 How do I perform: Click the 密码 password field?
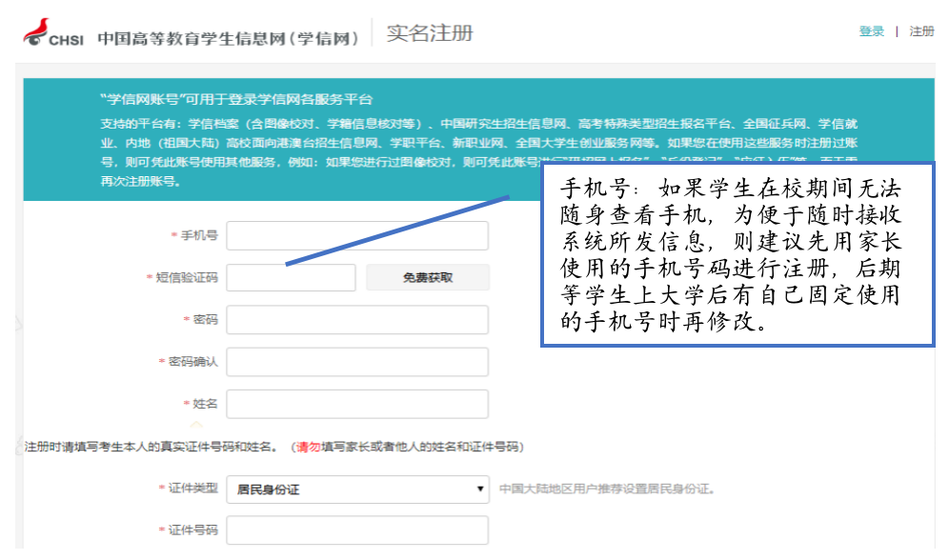(x=357, y=319)
